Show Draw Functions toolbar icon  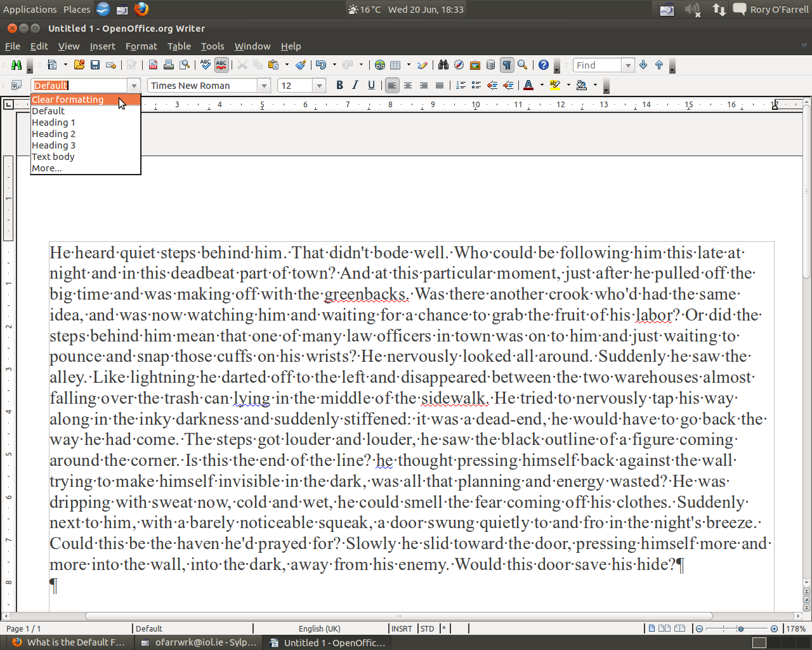click(422, 65)
